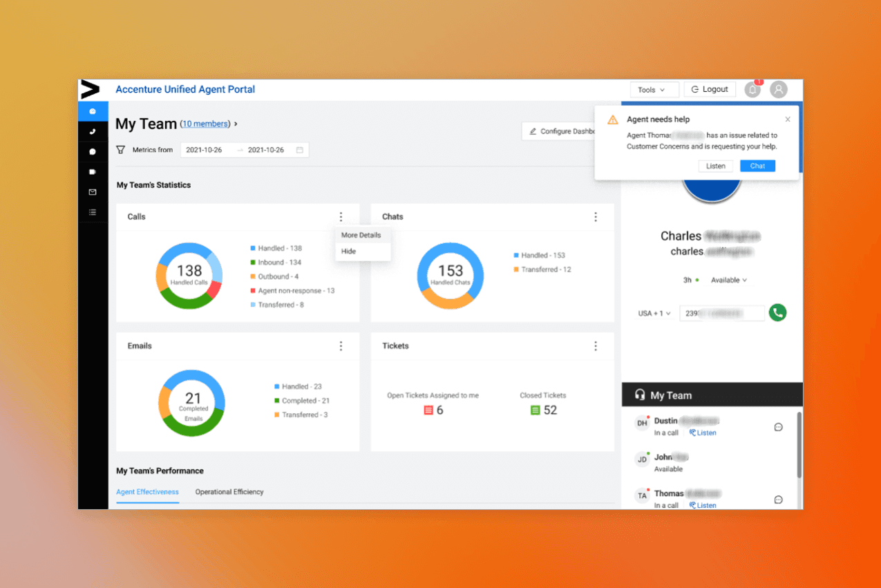Click the Calls donut chart
881x588 pixels.
click(x=189, y=276)
